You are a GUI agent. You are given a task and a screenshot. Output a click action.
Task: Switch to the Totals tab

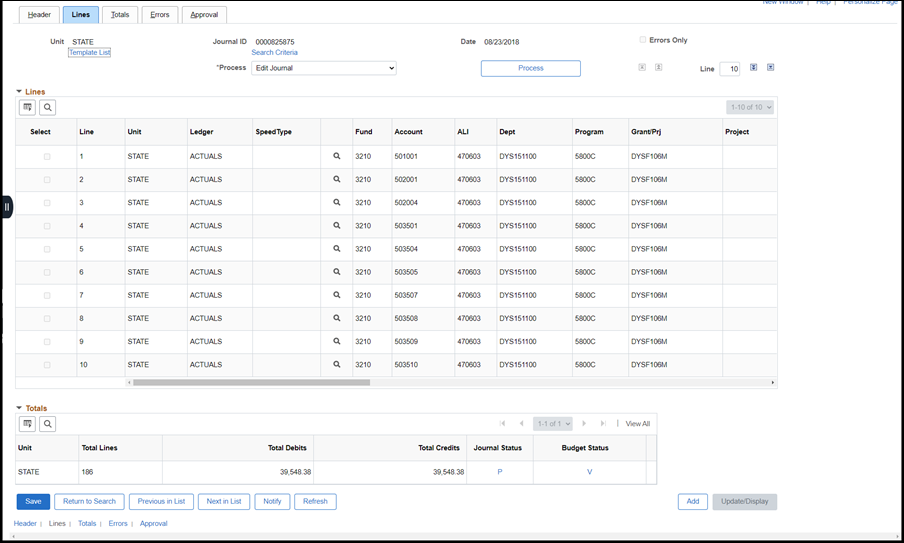[120, 15]
